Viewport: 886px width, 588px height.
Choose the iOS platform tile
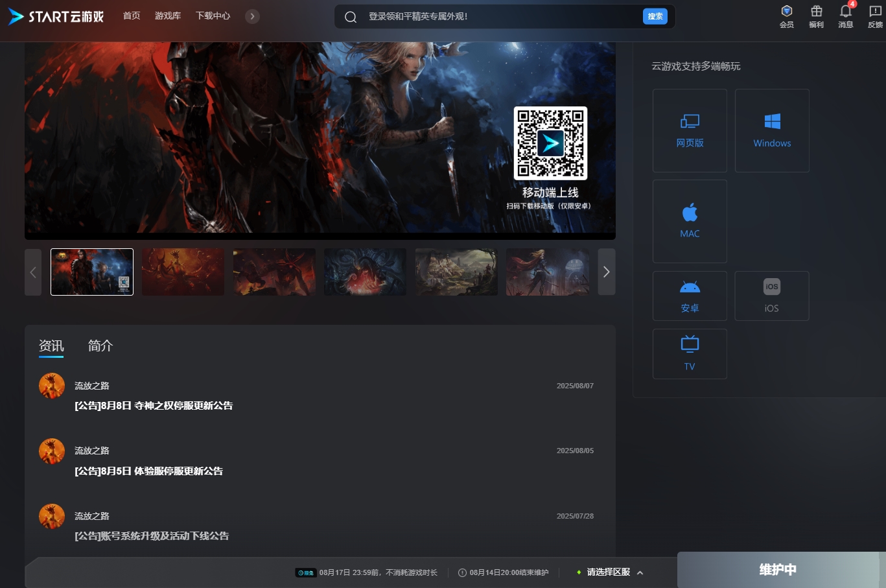(772, 296)
